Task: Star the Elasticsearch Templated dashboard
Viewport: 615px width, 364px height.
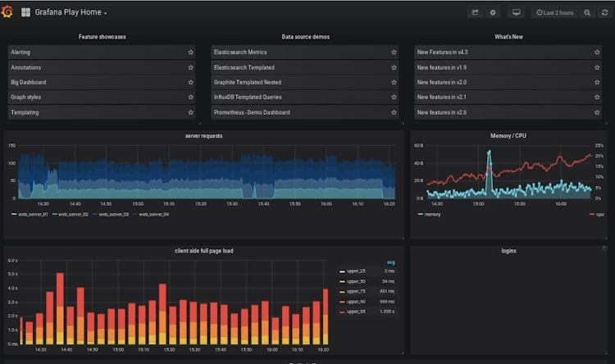Action: [x=394, y=67]
